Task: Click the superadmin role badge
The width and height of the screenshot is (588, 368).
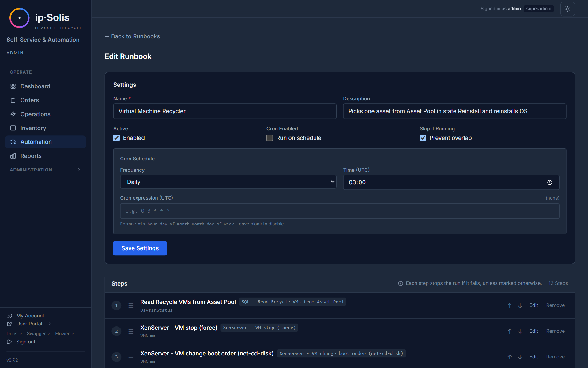Action: click(x=539, y=9)
